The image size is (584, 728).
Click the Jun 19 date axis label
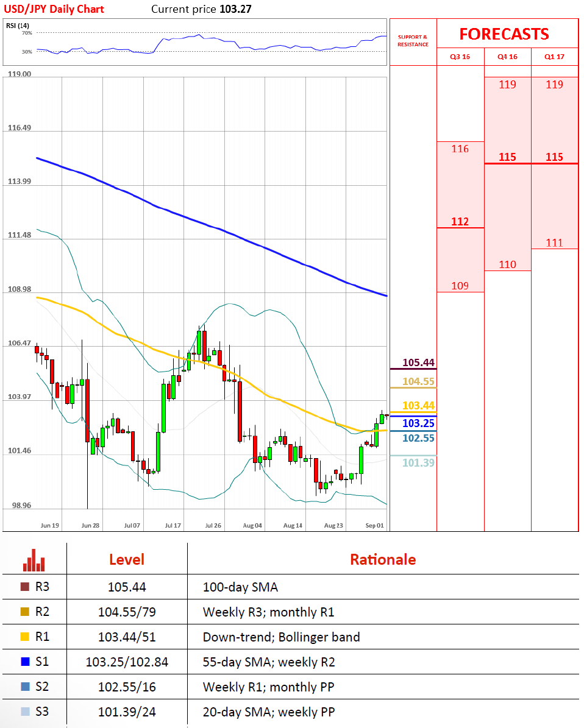[x=50, y=526]
